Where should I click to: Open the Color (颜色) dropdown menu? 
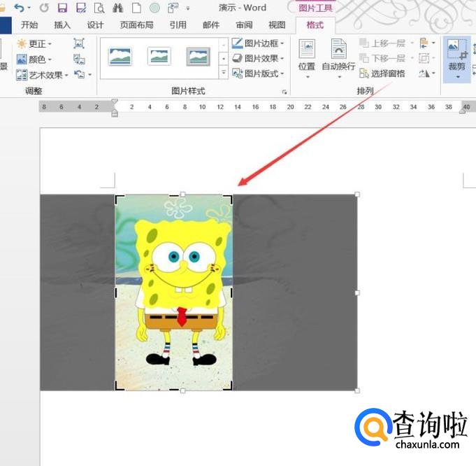pos(34,59)
